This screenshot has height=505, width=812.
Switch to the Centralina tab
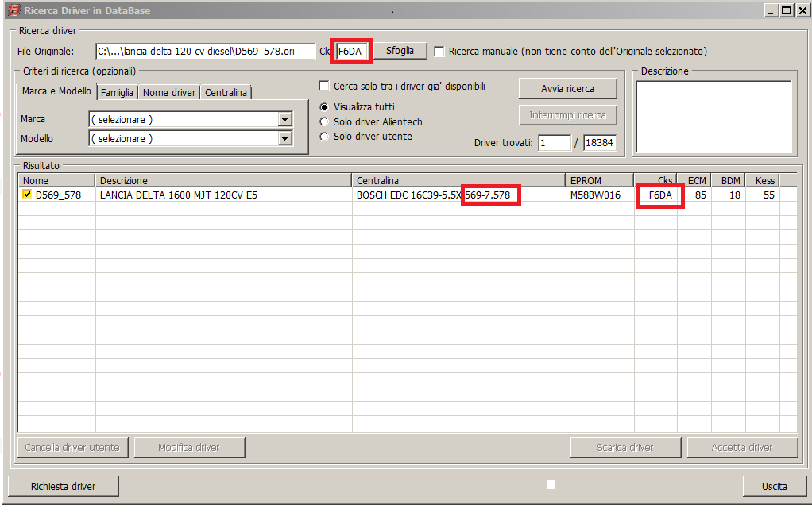[x=226, y=93]
